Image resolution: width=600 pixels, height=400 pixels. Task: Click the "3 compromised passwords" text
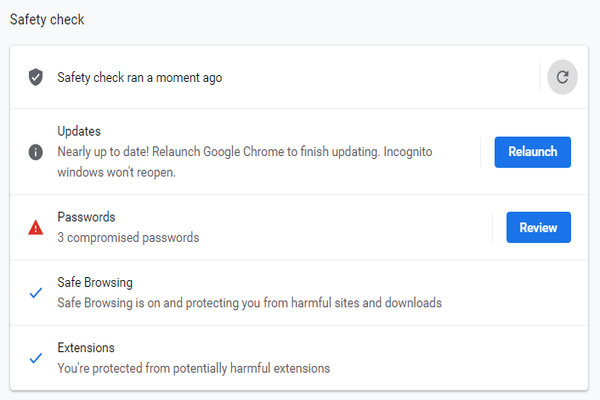tap(128, 238)
